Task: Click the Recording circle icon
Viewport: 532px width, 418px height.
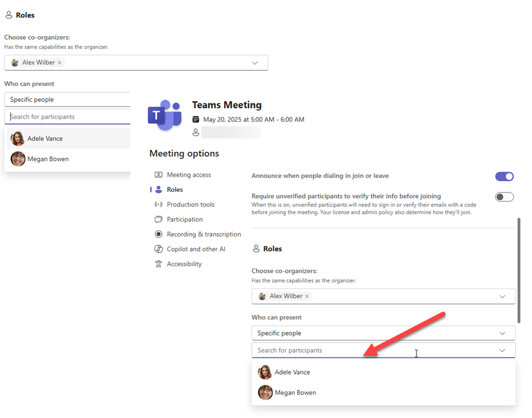Action: coord(158,234)
